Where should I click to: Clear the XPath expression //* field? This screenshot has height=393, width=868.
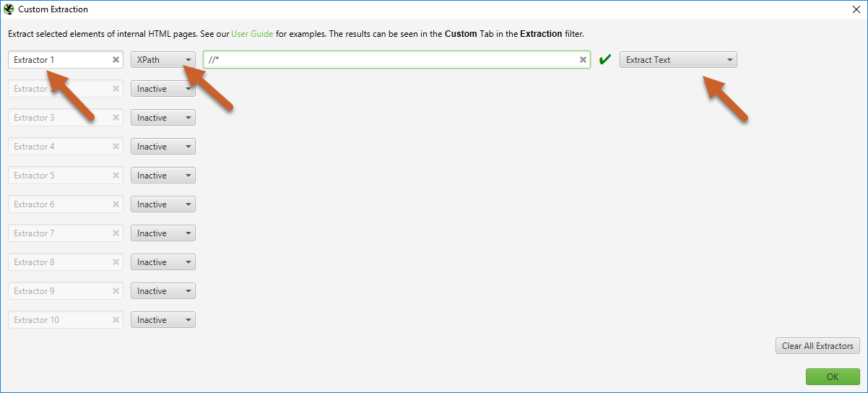pos(583,60)
